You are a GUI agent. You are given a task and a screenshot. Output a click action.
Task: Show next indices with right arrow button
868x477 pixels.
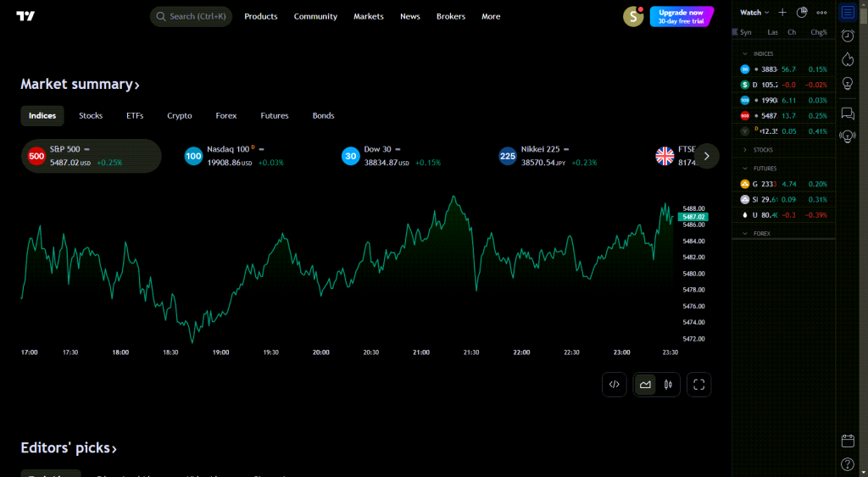click(706, 156)
